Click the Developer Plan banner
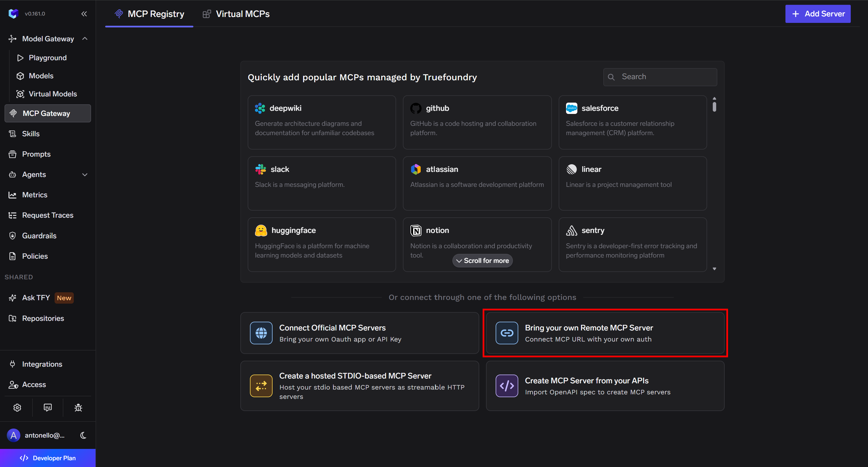 (48, 458)
